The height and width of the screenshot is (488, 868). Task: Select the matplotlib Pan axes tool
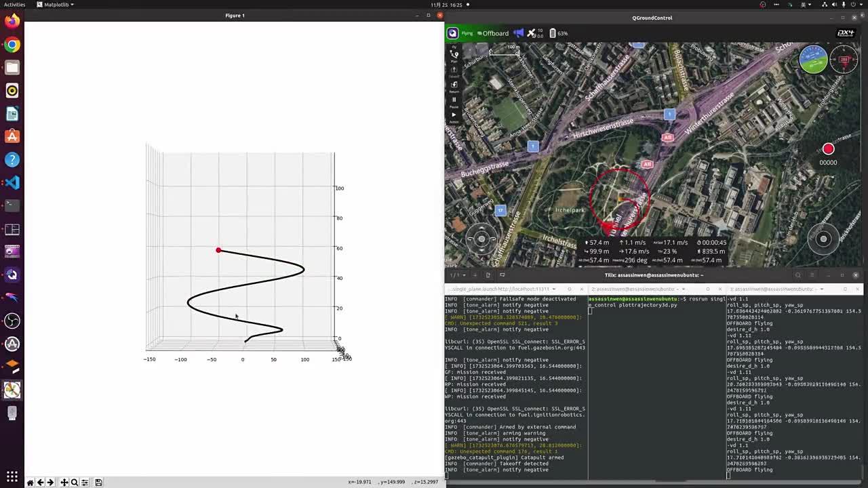click(x=64, y=483)
